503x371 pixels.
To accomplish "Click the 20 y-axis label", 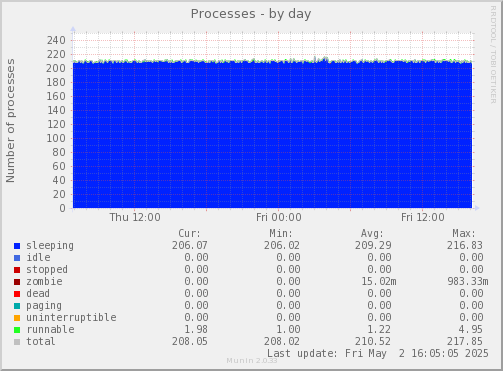I will [x=59, y=194].
